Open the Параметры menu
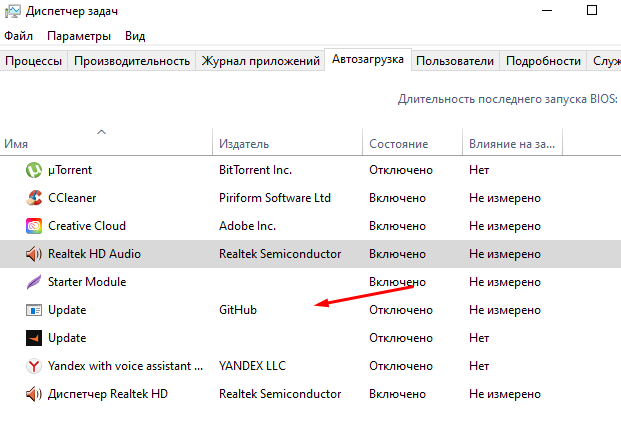This screenshot has height=428, width=621. (x=78, y=35)
